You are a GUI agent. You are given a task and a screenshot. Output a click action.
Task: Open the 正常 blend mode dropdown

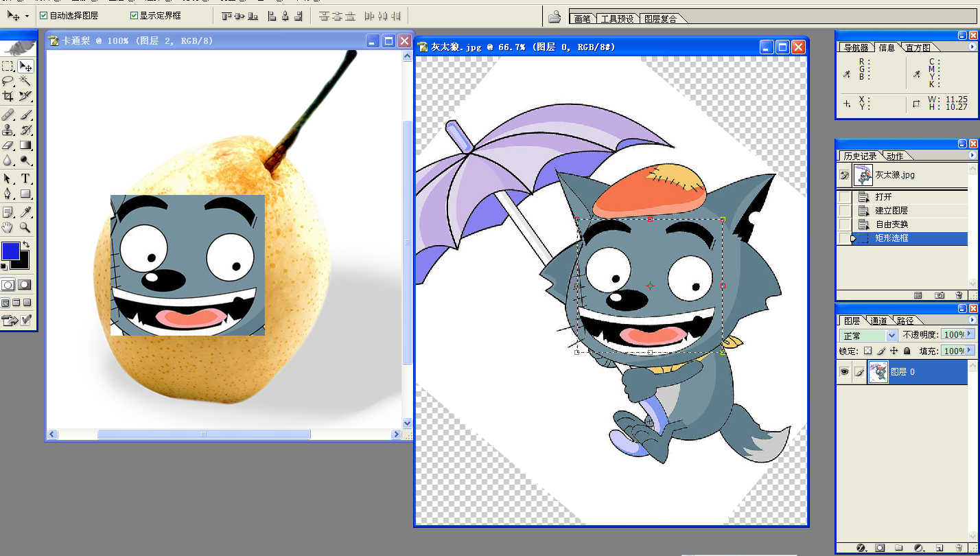868,336
